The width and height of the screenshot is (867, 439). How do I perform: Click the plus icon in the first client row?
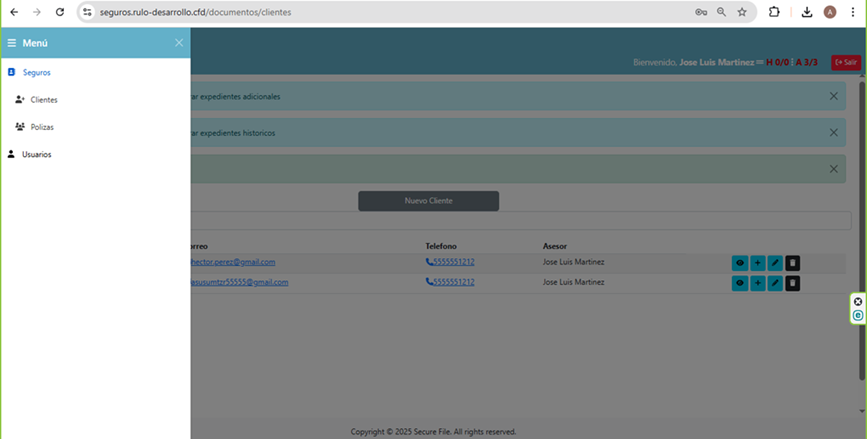click(x=757, y=263)
